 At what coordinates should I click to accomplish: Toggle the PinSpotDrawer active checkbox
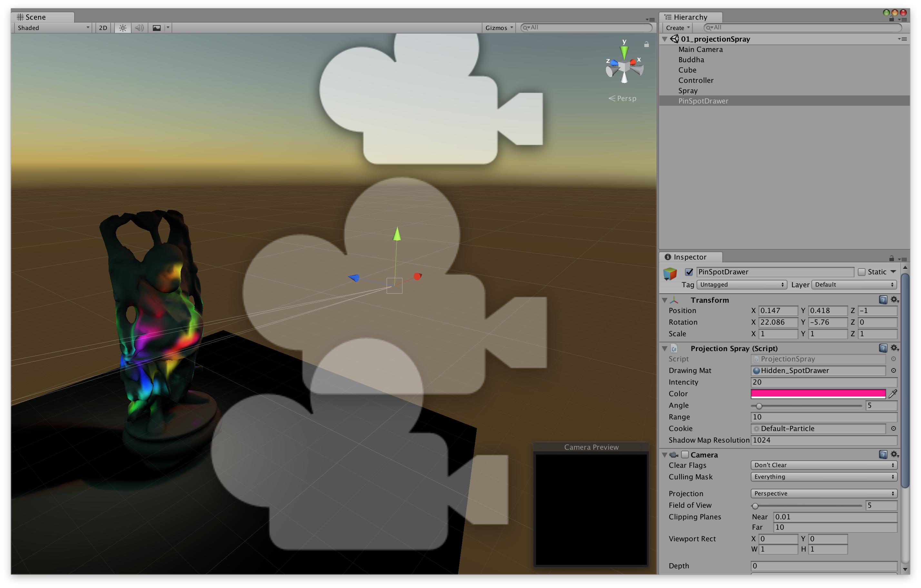(689, 272)
